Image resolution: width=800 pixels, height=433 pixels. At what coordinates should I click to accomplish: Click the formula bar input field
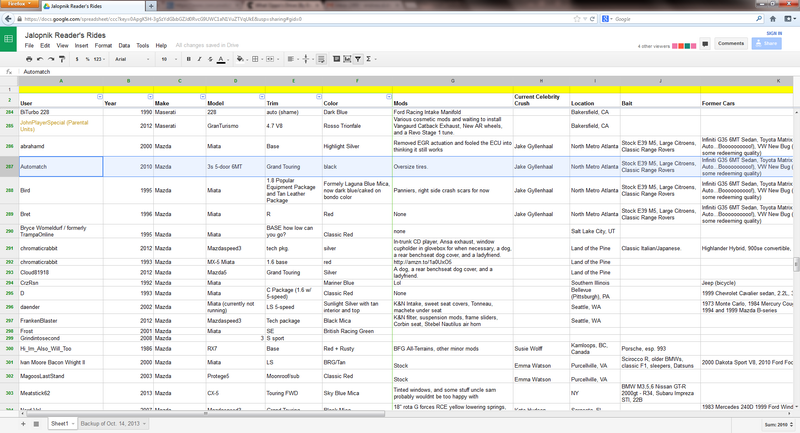click(x=408, y=72)
